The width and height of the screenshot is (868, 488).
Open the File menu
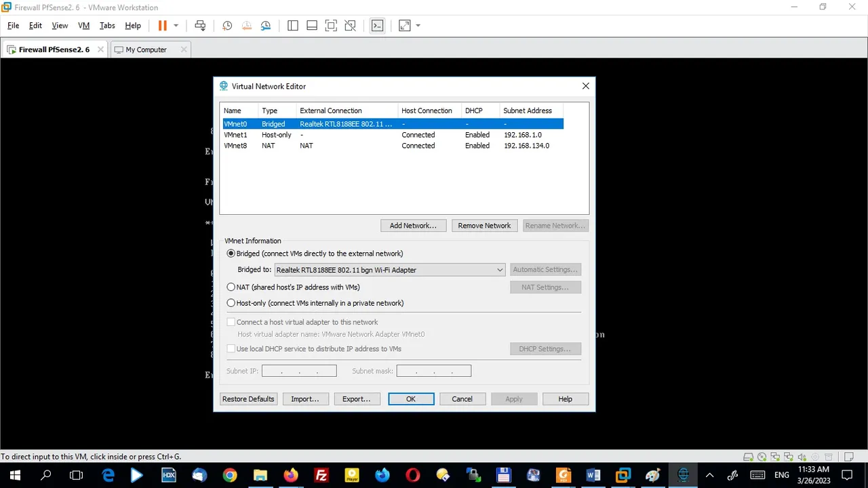13,26
